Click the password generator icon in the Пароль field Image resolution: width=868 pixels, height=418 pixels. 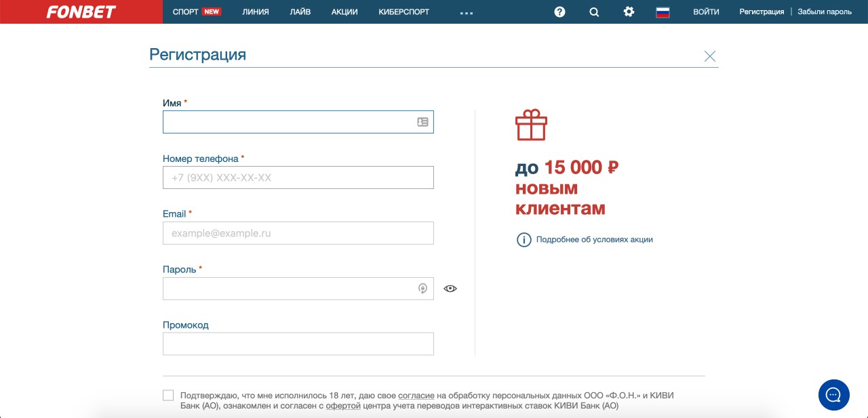pos(422,289)
